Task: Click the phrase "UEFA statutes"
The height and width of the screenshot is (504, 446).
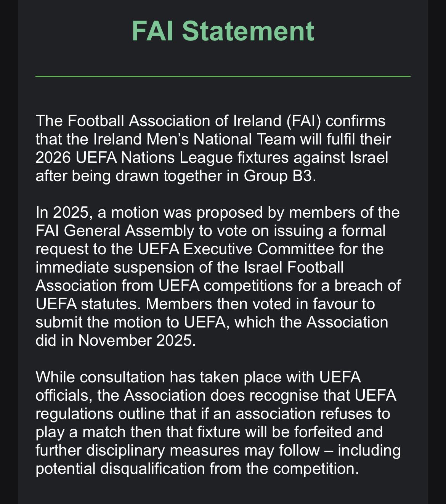Action: [88, 304]
